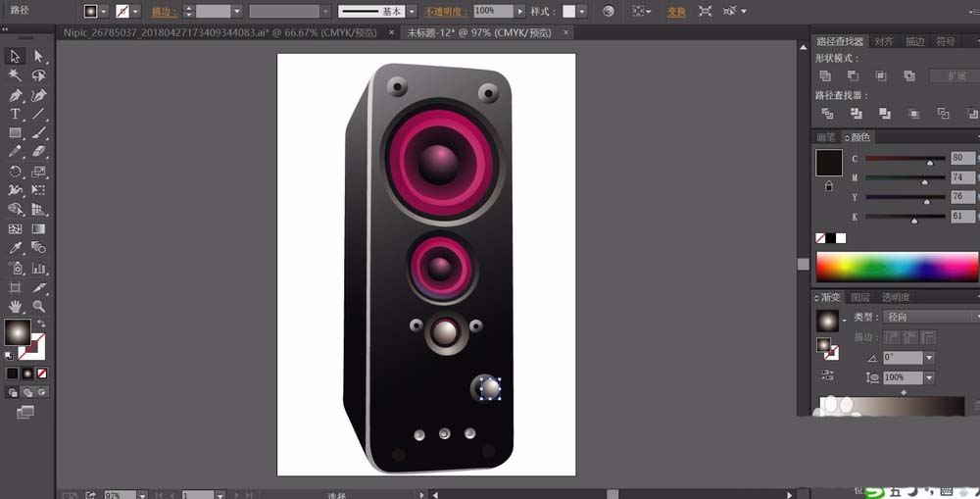Click the Merge pathfinder icon

tap(885, 114)
